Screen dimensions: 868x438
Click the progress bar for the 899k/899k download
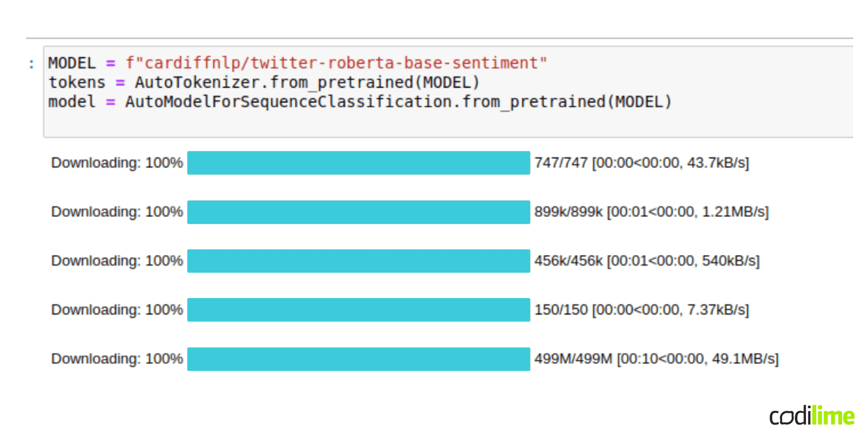tap(359, 212)
